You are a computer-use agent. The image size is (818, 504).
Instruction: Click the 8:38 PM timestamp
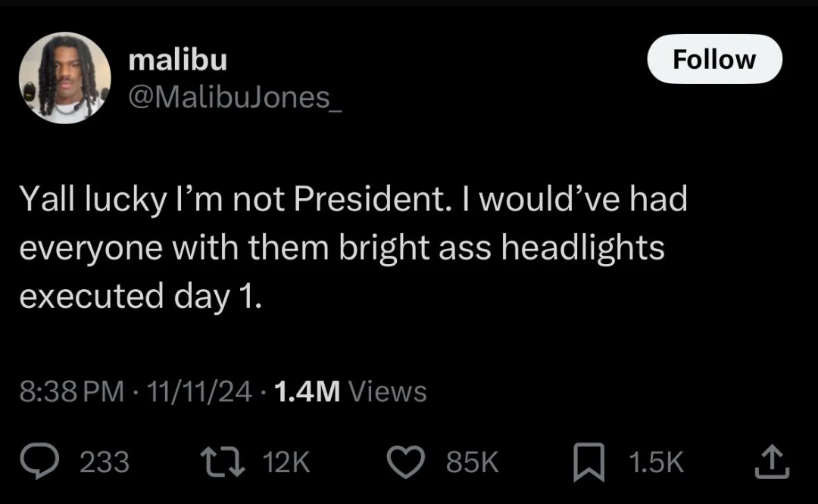tap(71, 391)
